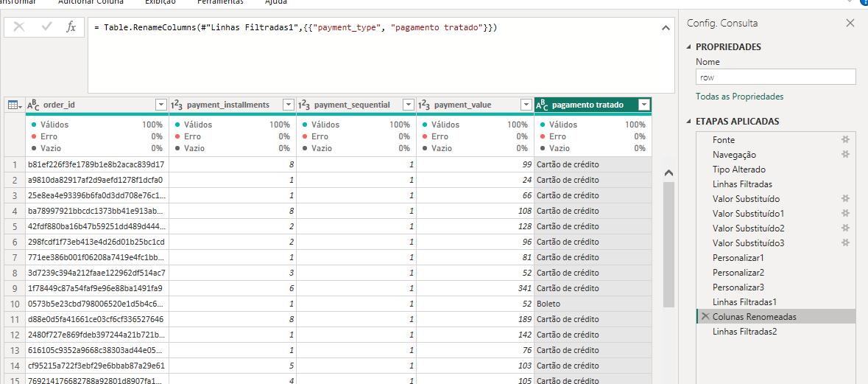Open the pagamento tratado filter dropdown
The height and width of the screenshot is (384, 868).
pos(644,105)
